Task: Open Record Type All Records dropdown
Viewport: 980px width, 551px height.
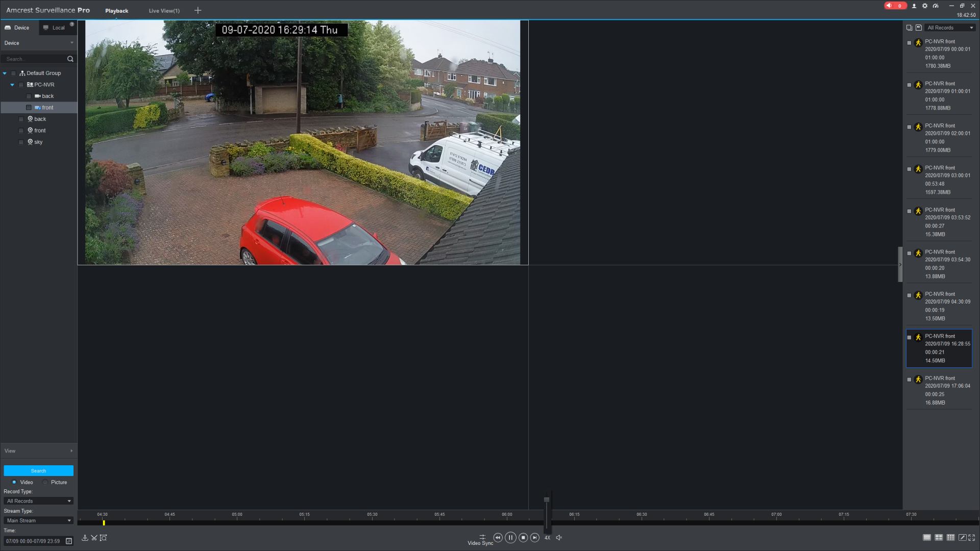Action: tap(38, 501)
